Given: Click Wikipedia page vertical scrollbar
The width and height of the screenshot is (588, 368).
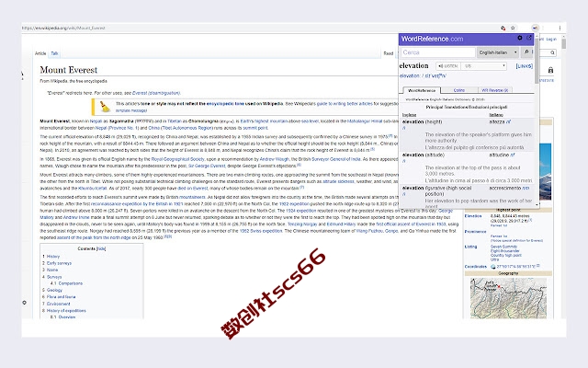Looking at the screenshot, I should click(x=563, y=43).
